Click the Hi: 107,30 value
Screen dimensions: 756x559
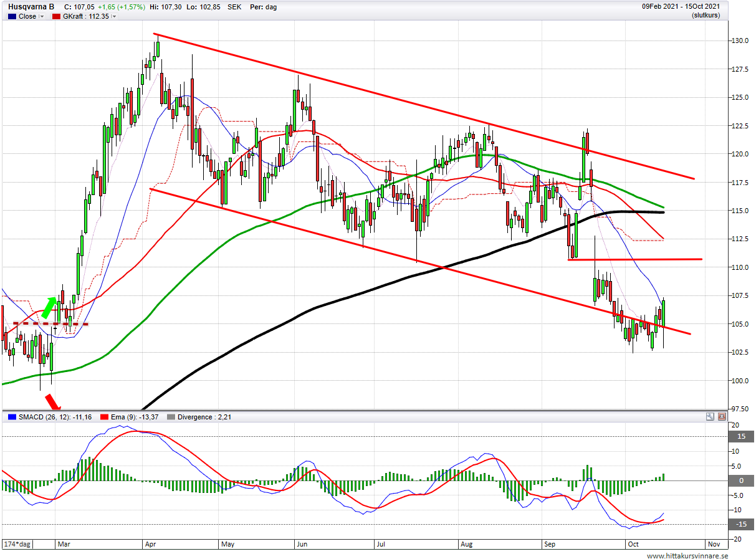tap(165, 7)
